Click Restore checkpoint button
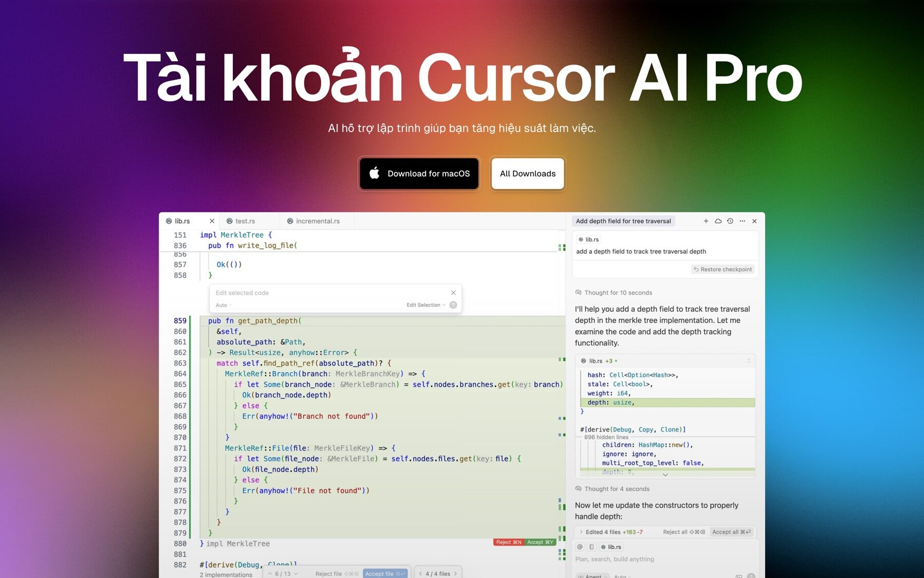This screenshot has height=578, width=924. [723, 269]
